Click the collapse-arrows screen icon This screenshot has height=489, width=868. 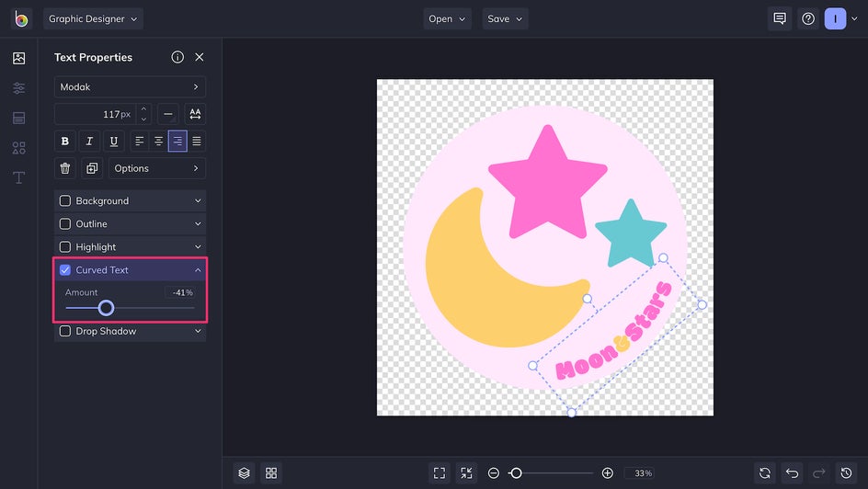click(x=467, y=473)
